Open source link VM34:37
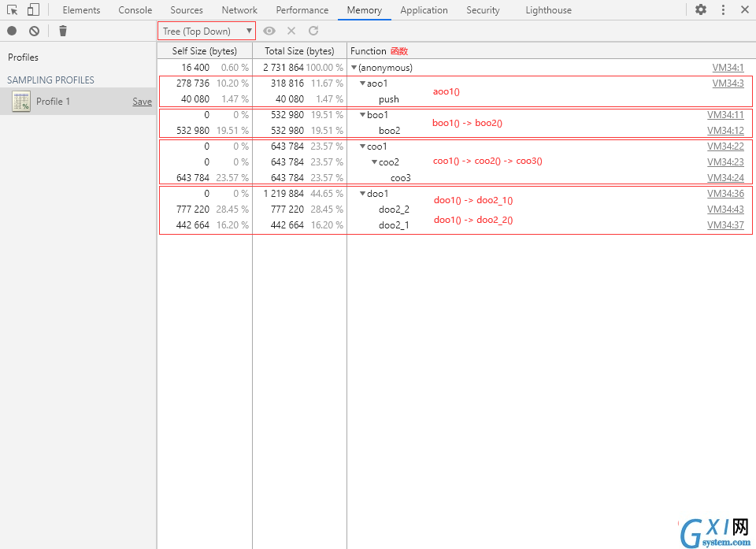 [725, 225]
